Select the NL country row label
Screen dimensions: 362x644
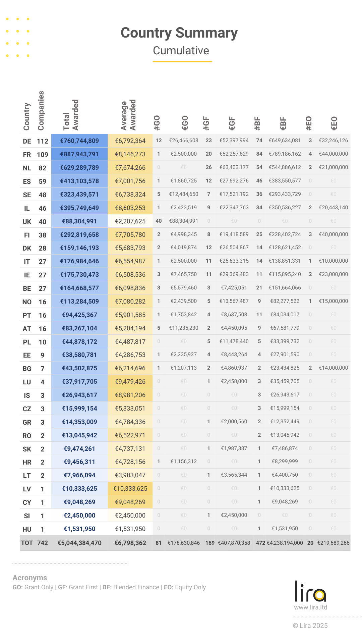[27, 168]
